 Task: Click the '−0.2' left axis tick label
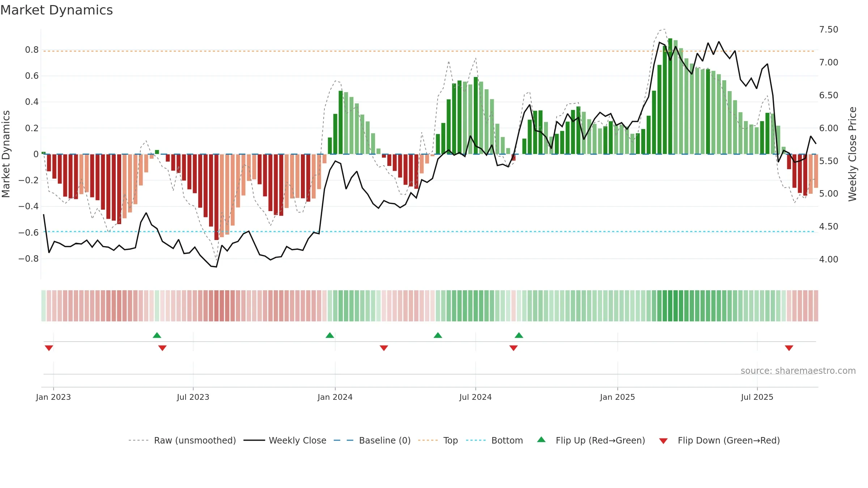[29, 180]
